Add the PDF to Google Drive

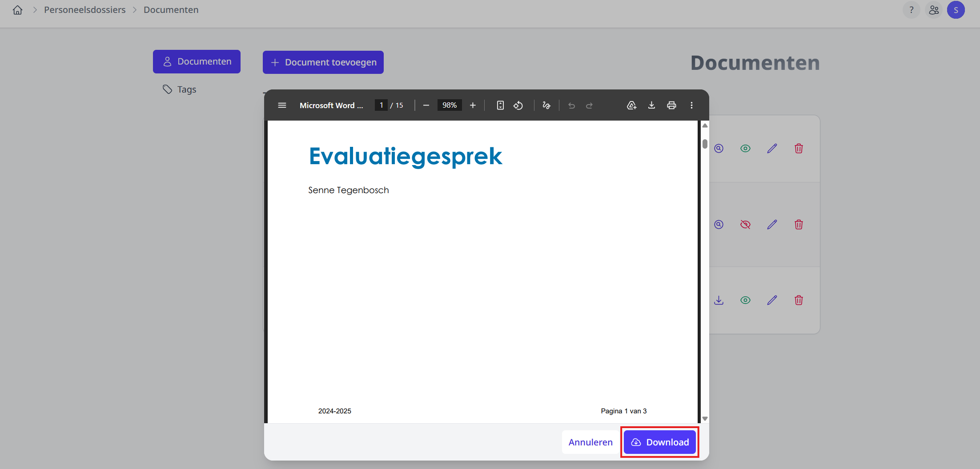pyautogui.click(x=631, y=105)
